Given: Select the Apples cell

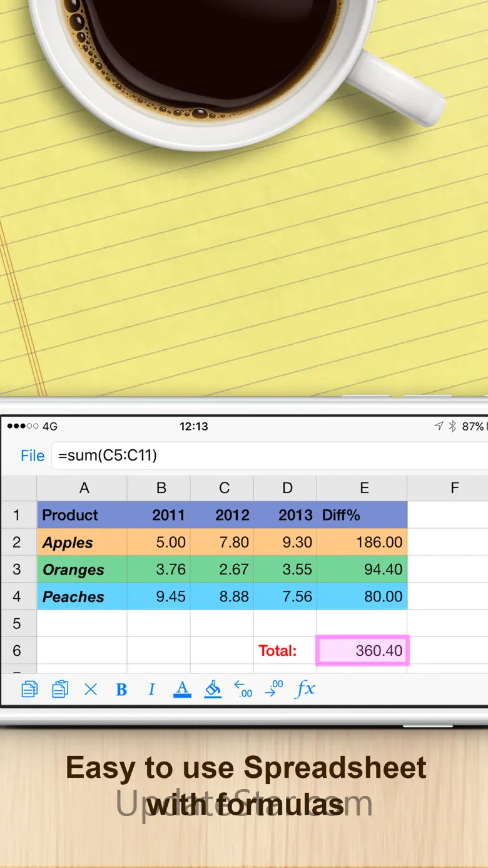Looking at the screenshot, I should tap(82, 543).
